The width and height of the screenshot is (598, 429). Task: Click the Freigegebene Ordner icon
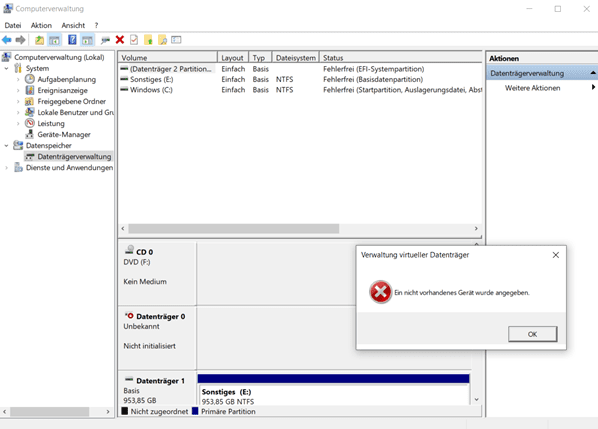29,101
